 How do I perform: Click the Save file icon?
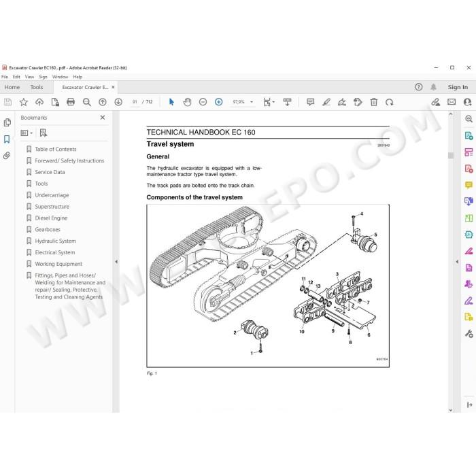point(8,102)
